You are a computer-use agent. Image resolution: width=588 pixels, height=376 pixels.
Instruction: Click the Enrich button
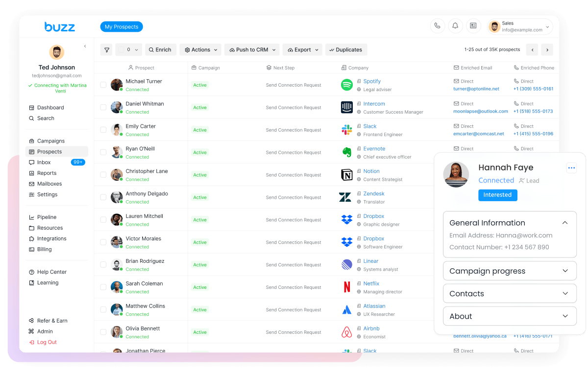[x=160, y=49]
